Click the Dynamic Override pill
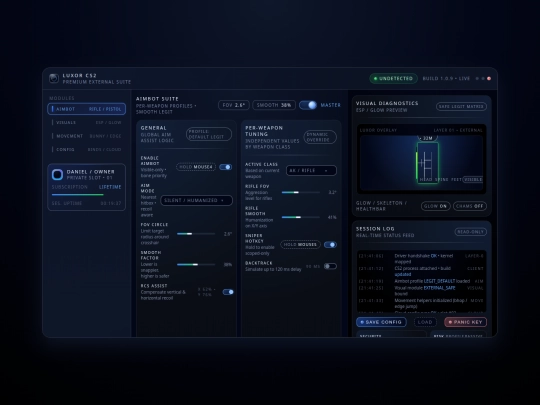Viewport: 540px width, 405px height. tap(320, 137)
